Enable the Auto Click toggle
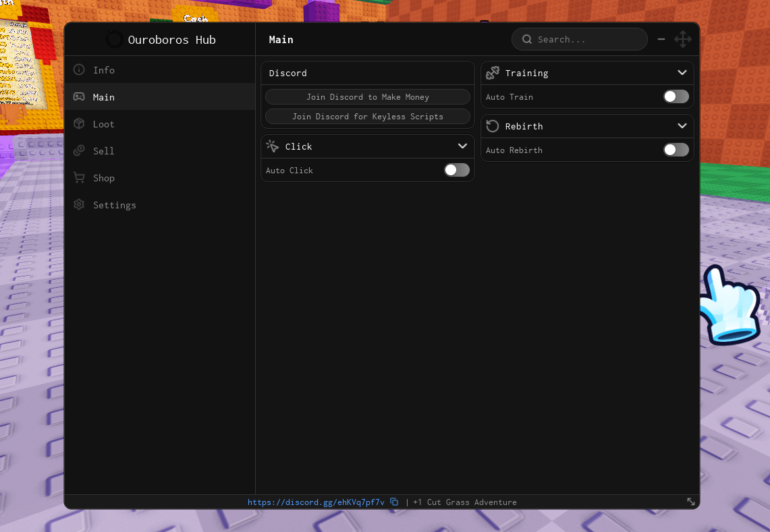This screenshot has width=770, height=532. (457, 170)
